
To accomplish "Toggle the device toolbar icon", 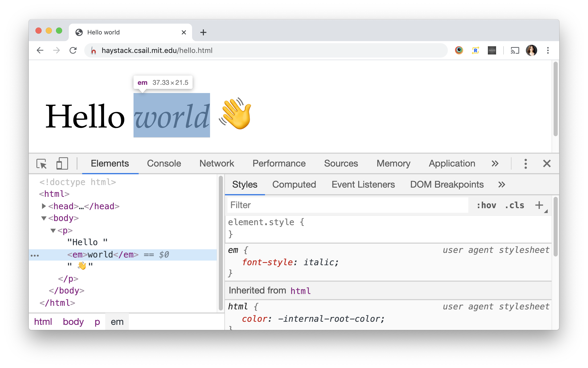I will 62,164.
